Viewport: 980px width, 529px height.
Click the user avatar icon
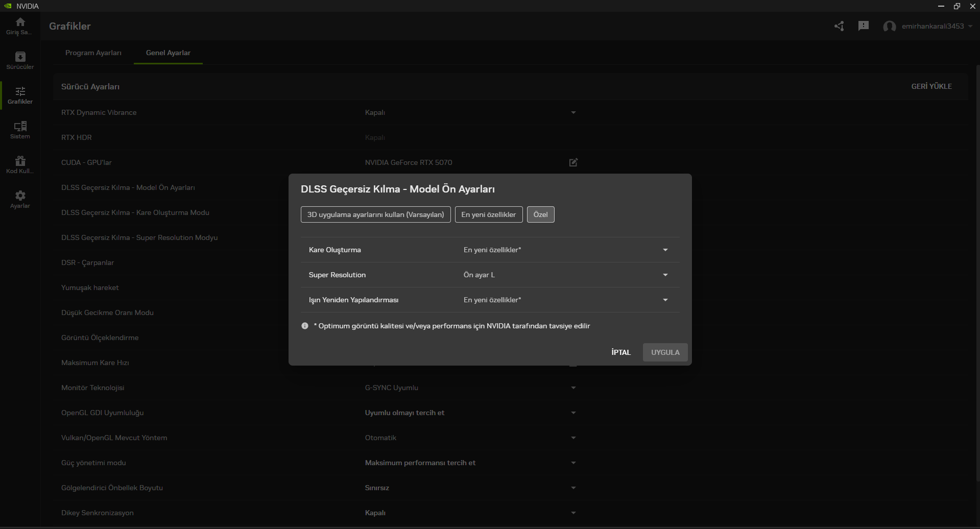tap(889, 27)
